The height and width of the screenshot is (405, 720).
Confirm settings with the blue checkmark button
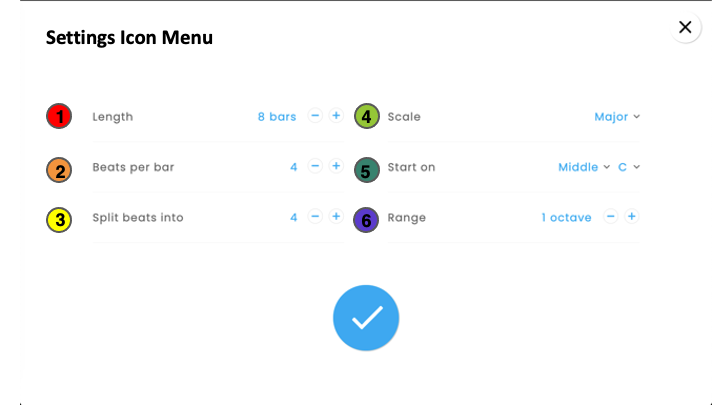coord(366,318)
